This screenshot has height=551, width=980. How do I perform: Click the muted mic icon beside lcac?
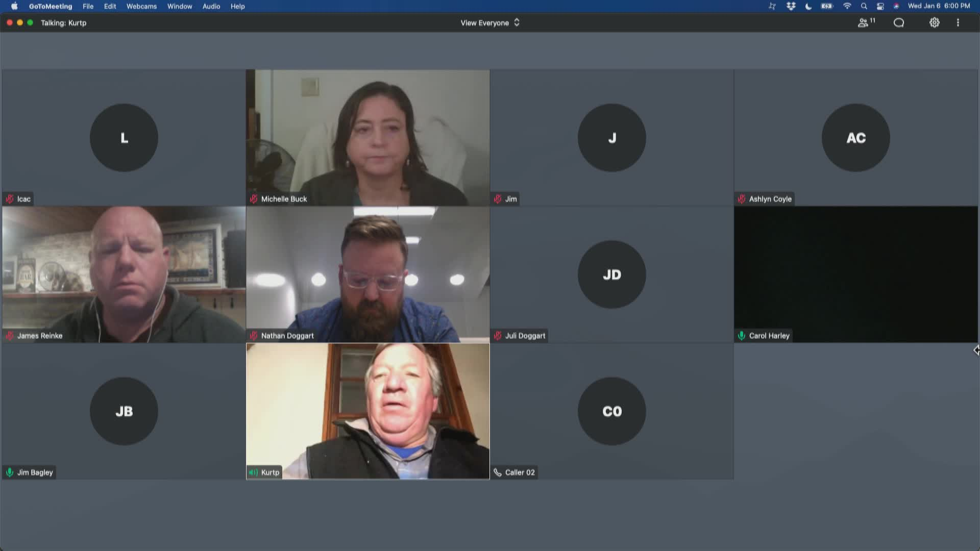pyautogui.click(x=10, y=199)
